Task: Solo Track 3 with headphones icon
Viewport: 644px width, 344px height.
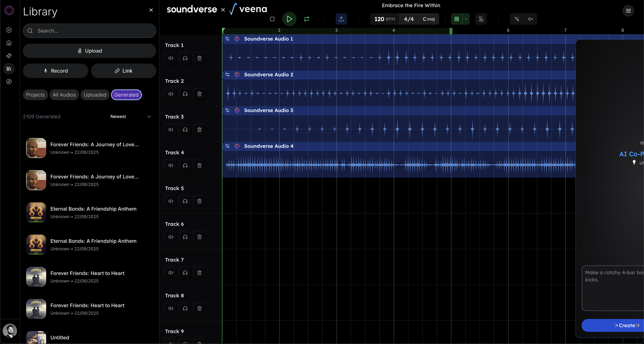Action: [x=185, y=130]
